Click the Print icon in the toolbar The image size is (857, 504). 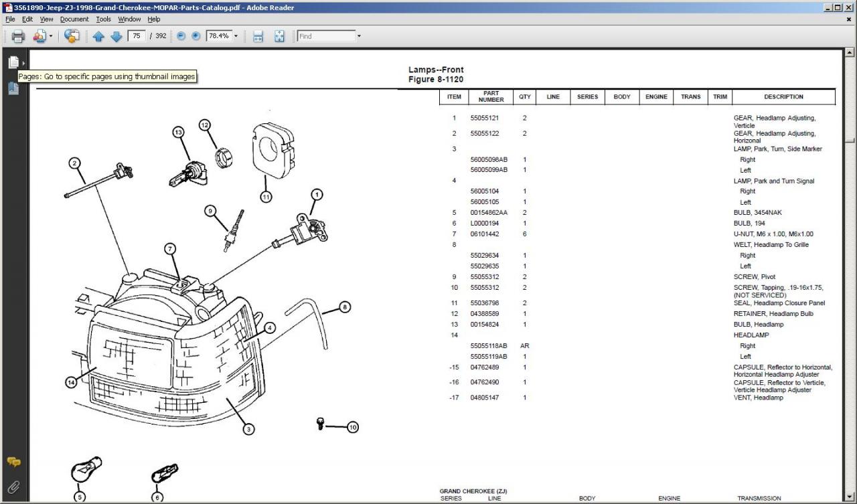[18, 36]
